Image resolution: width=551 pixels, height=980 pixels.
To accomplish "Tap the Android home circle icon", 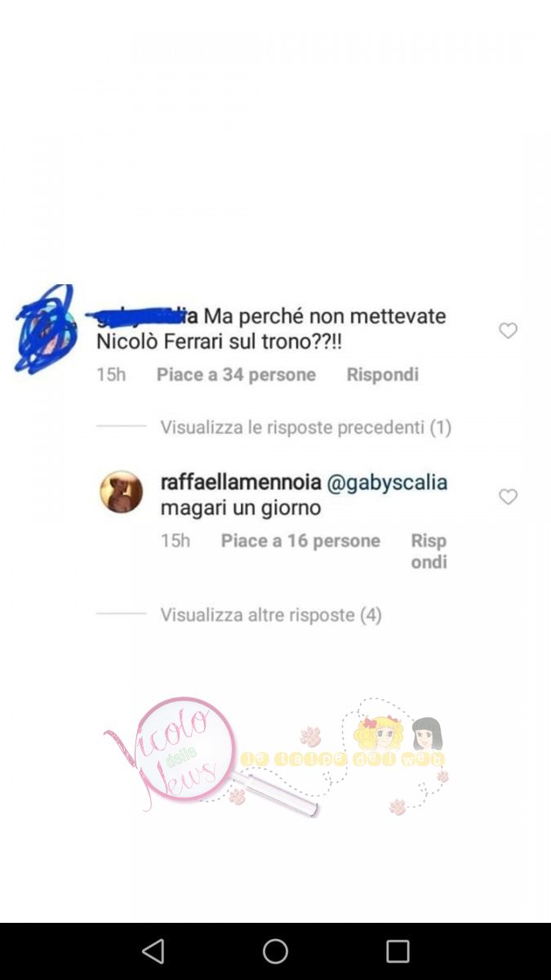I will [275, 951].
